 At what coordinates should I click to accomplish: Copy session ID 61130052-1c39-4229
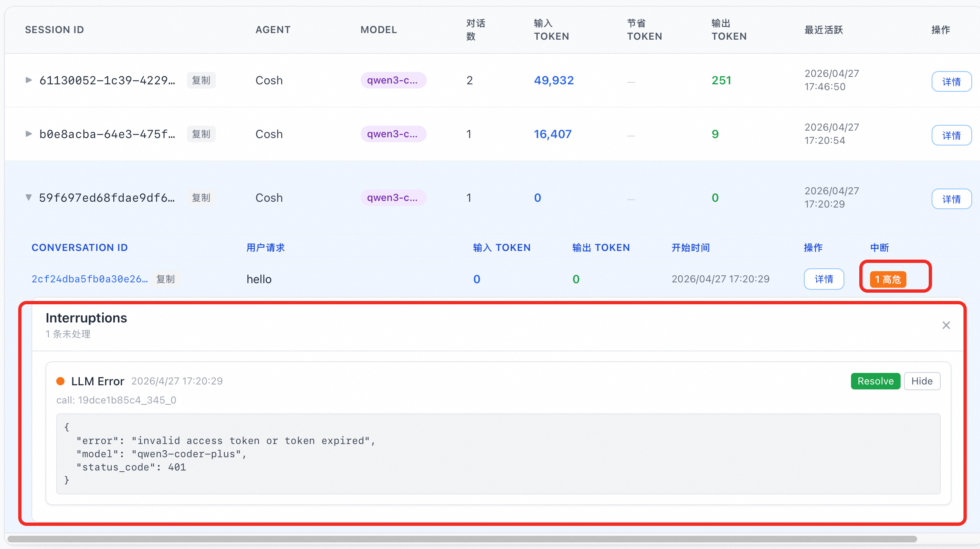(x=201, y=80)
